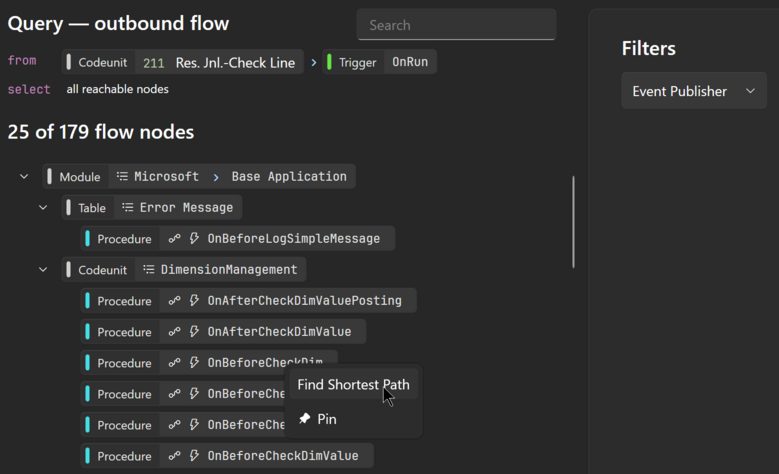Click link icon on OnAfterCheckDimValue row
This screenshot has width=779, height=474.
174,331
